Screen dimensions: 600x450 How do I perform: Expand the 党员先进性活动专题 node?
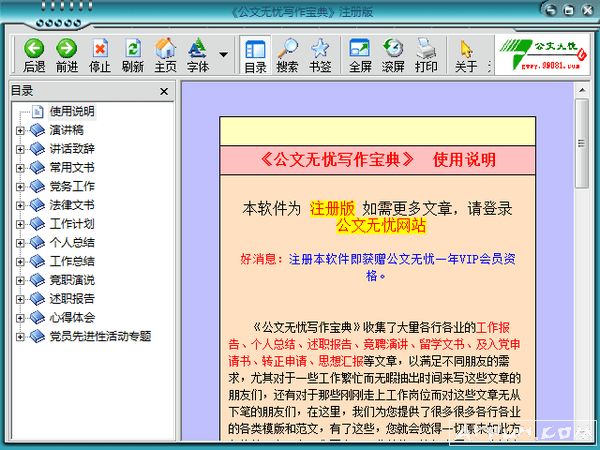click(x=20, y=337)
